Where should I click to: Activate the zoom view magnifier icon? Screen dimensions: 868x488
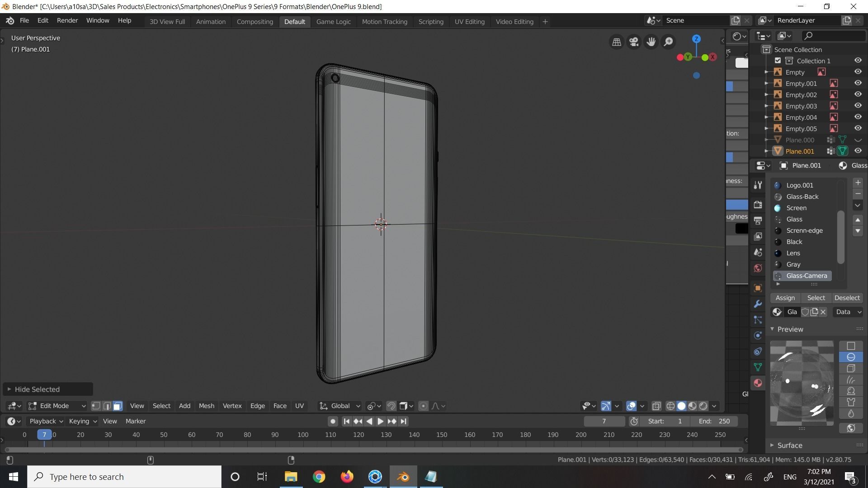(668, 42)
